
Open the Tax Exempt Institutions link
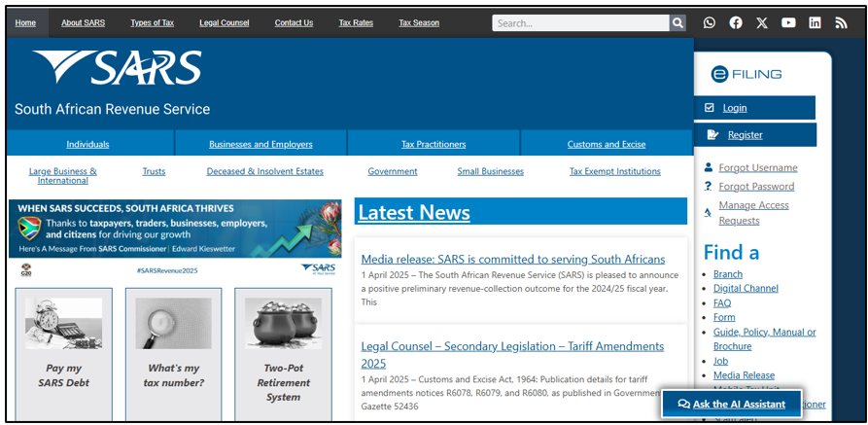pos(615,171)
